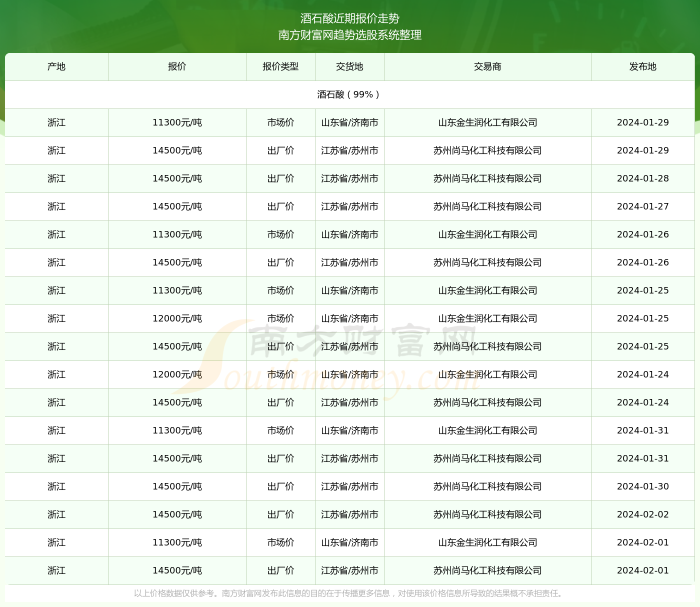Screen dimensions: 700x607
Task: Click the 酒石酸 (99%) group row
Action: point(349,94)
